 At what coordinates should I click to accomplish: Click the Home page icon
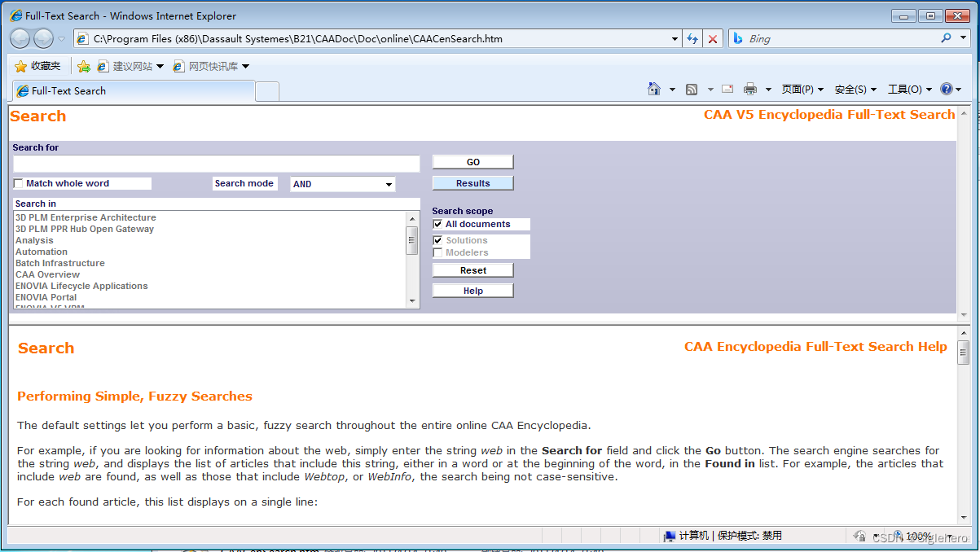653,90
